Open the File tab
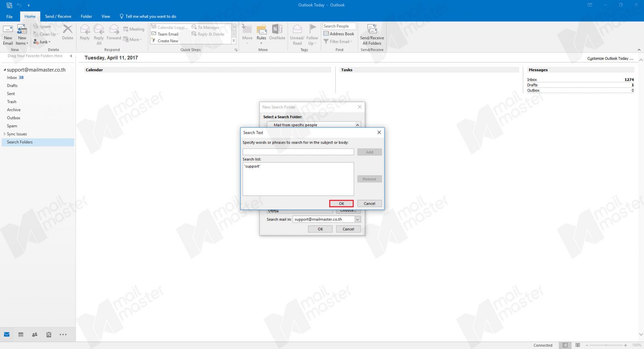Screen dimensions: 644x349 coord(9,17)
